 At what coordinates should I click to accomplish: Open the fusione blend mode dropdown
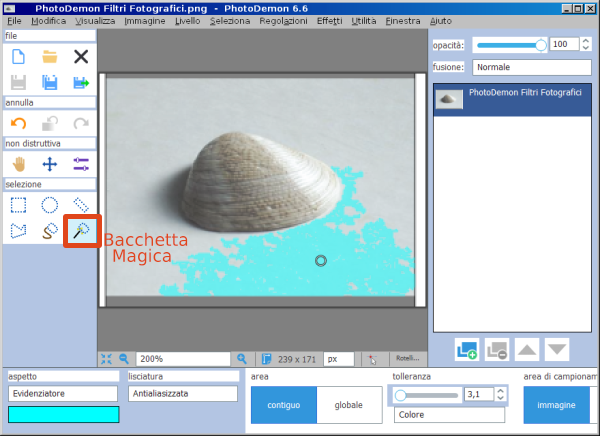point(533,67)
